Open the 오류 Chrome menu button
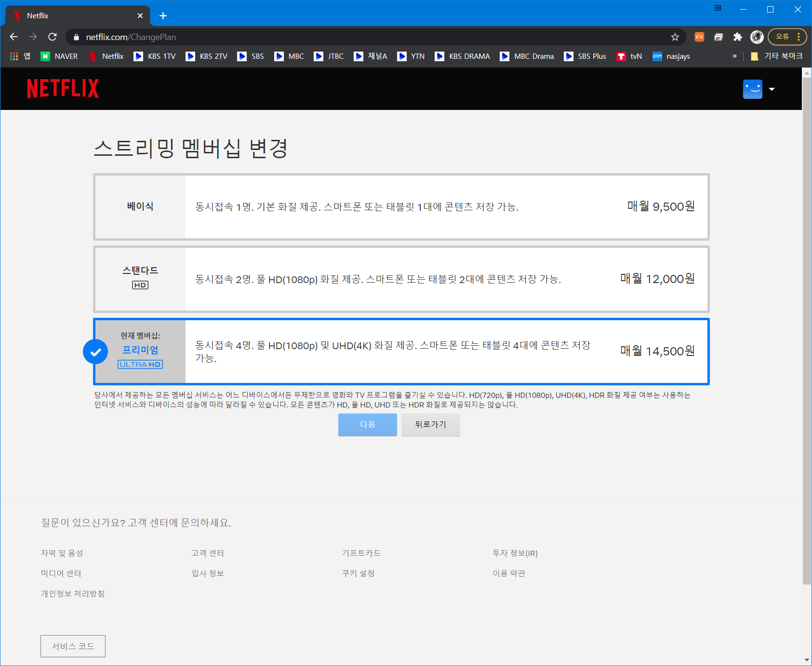 point(787,37)
